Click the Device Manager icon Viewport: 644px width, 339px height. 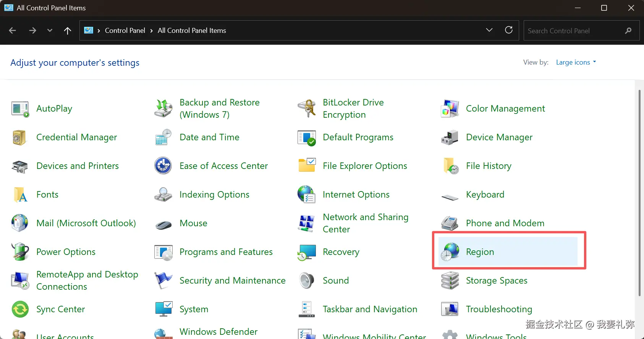(450, 137)
